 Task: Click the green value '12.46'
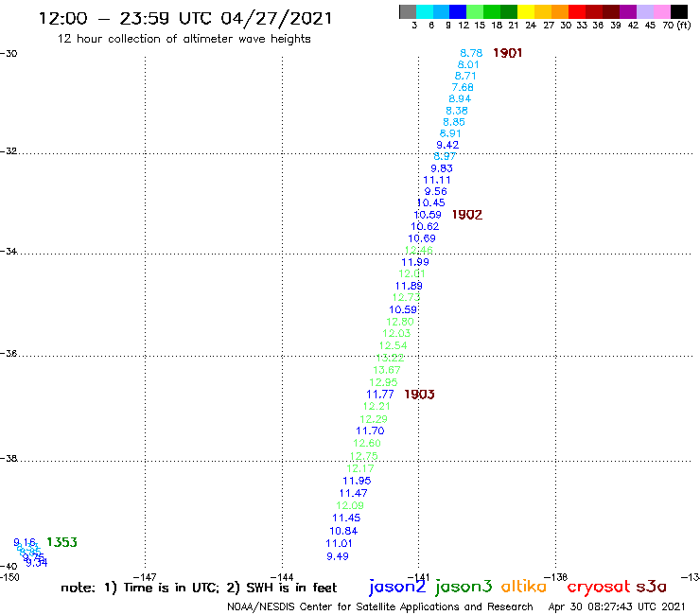tap(419, 250)
